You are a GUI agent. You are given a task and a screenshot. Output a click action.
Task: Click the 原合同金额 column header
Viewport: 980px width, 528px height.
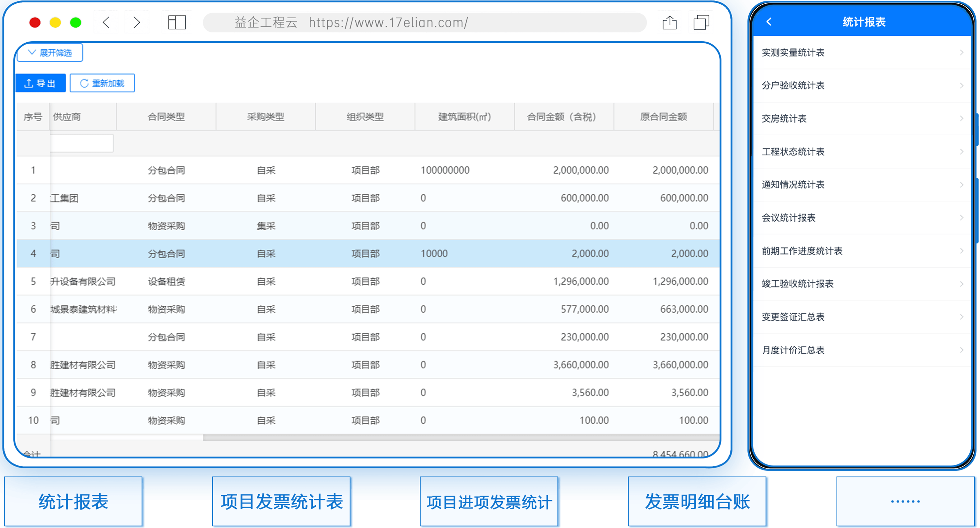(x=664, y=117)
